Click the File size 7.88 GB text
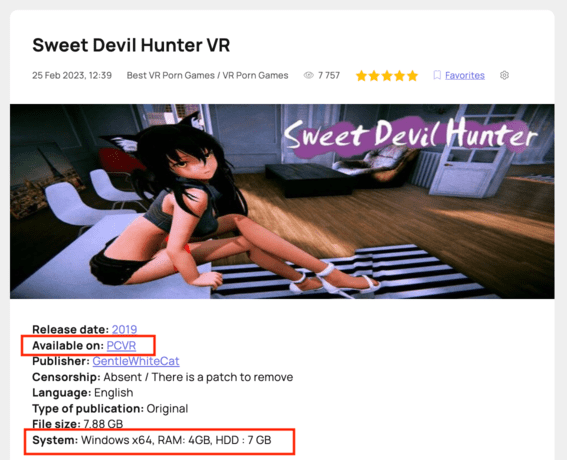567x460 pixels. pos(77,424)
